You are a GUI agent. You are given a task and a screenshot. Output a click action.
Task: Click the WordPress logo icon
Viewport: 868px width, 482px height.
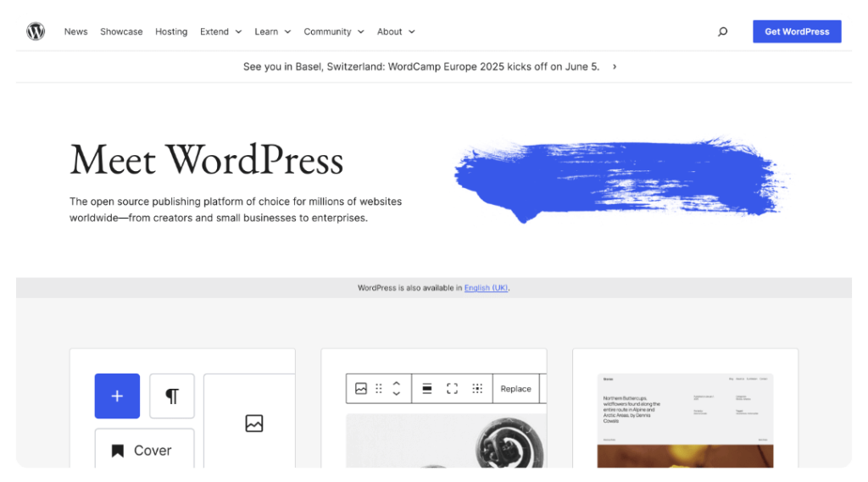[36, 31]
